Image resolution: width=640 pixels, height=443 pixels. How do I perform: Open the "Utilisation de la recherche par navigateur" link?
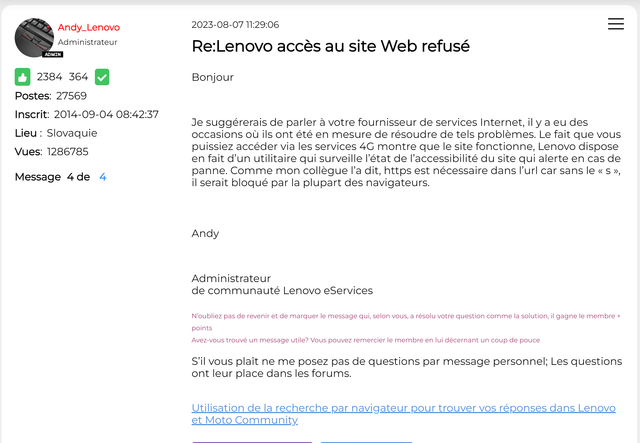tap(403, 414)
